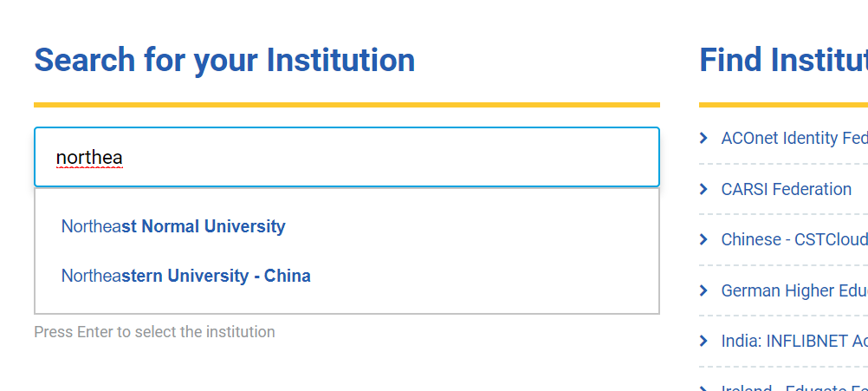Click chevron beside India: INFLIBNET entry
Image resolution: width=868 pixels, height=391 pixels.
(x=704, y=341)
